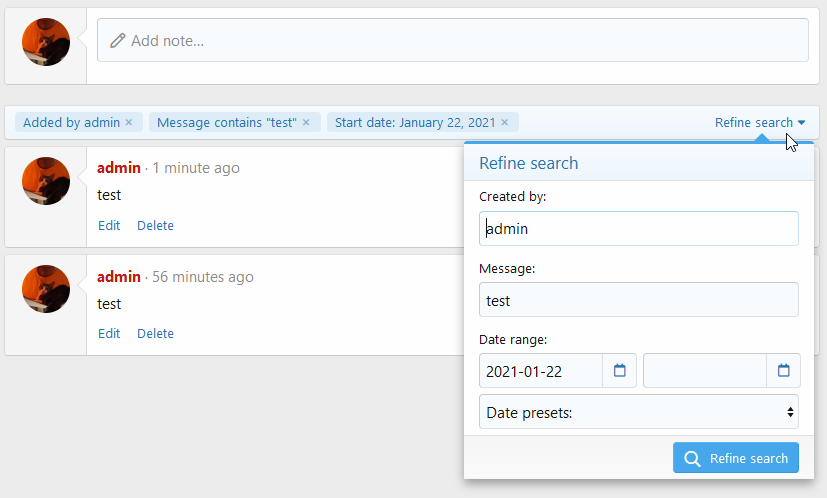The image size is (827, 498).
Task: Remove the Message contains "test" filter
Action: (306, 123)
